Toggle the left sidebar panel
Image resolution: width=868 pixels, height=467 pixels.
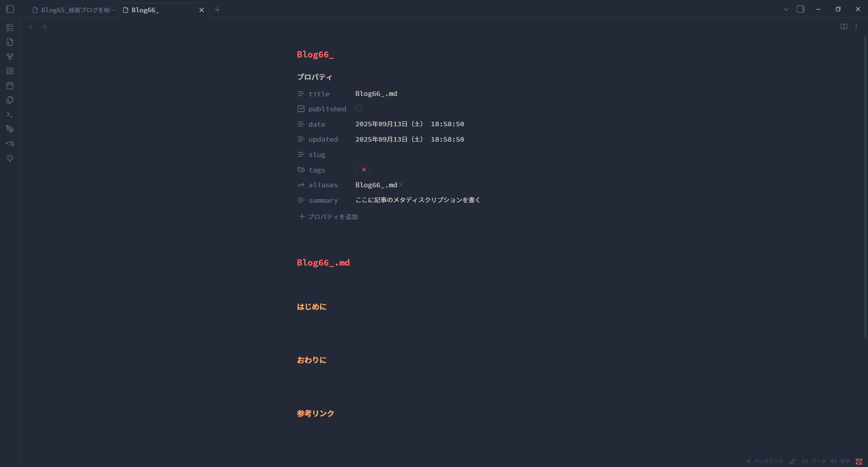(10, 9)
